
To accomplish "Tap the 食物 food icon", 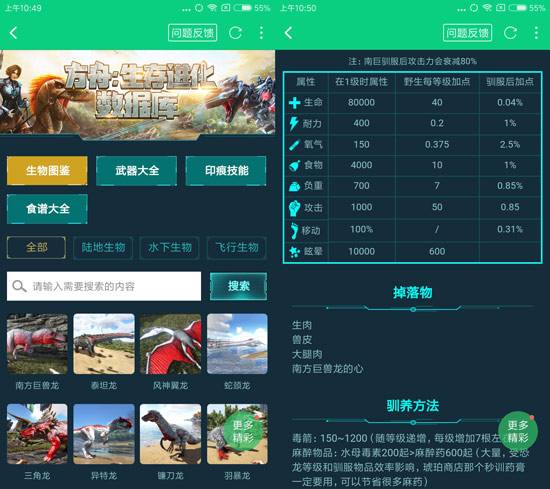I will click(294, 165).
